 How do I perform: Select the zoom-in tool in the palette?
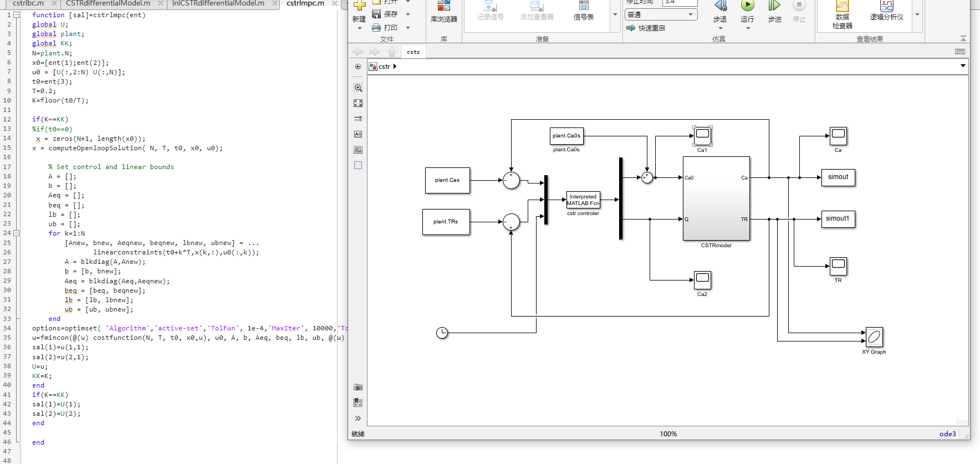point(358,88)
